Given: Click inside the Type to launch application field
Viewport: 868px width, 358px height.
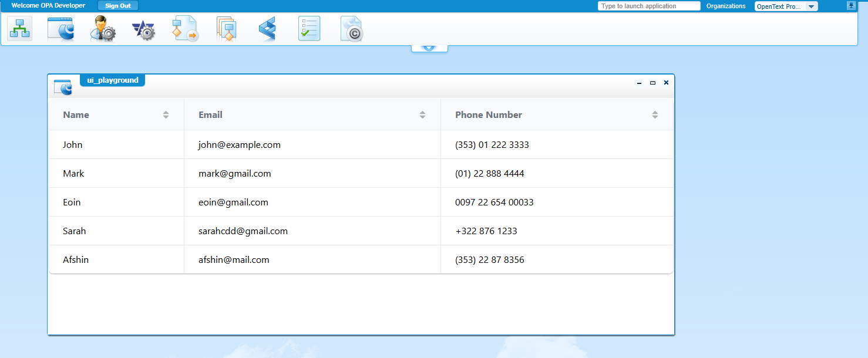Looking at the screenshot, I should click(648, 6).
